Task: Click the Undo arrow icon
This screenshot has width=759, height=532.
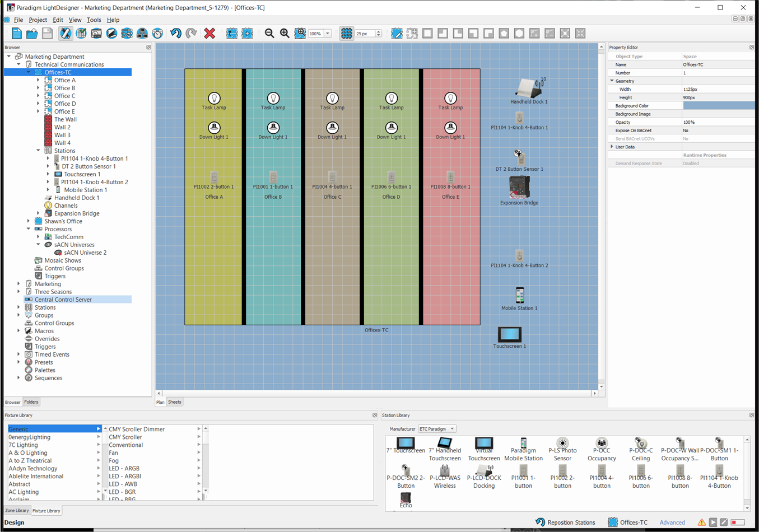Action: 176,34
